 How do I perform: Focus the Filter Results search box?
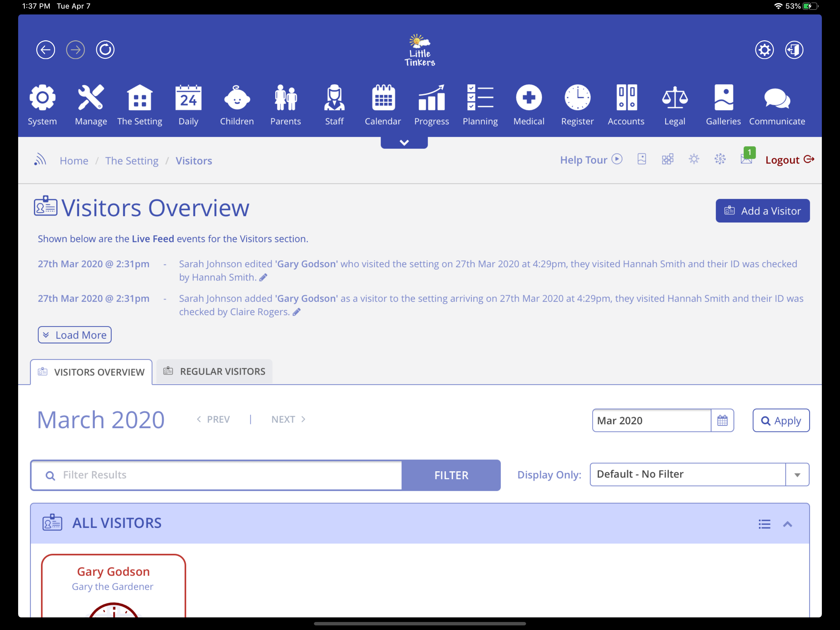click(x=216, y=475)
